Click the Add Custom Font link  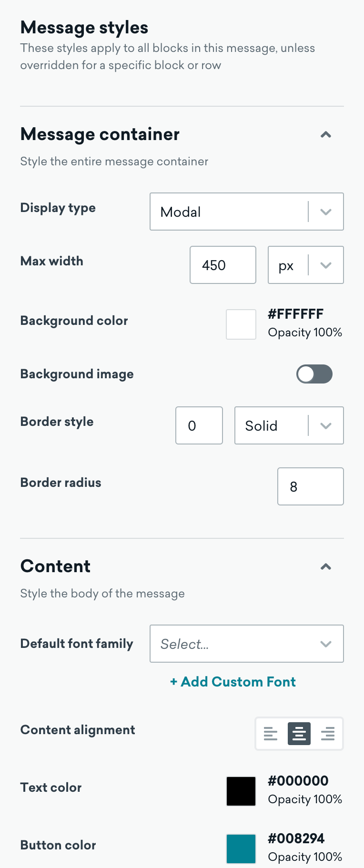click(x=233, y=682)
